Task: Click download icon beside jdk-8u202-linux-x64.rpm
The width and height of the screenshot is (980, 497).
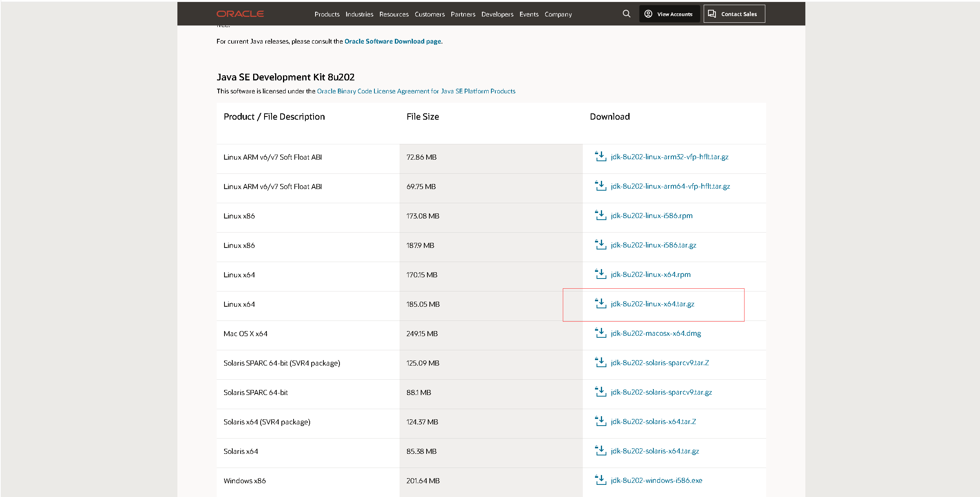Action: click(600, 274)
